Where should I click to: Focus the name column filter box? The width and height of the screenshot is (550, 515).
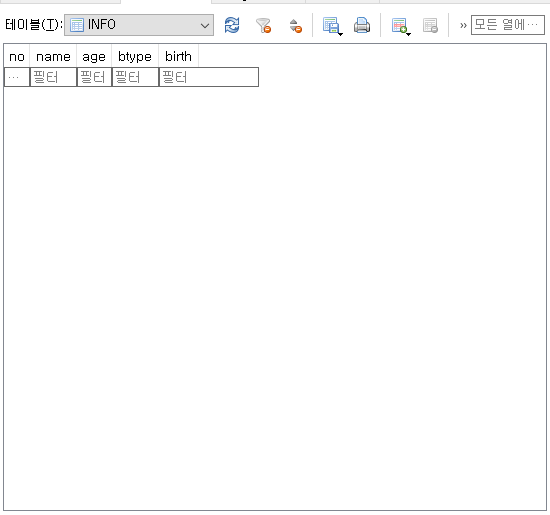click(53, 77)
